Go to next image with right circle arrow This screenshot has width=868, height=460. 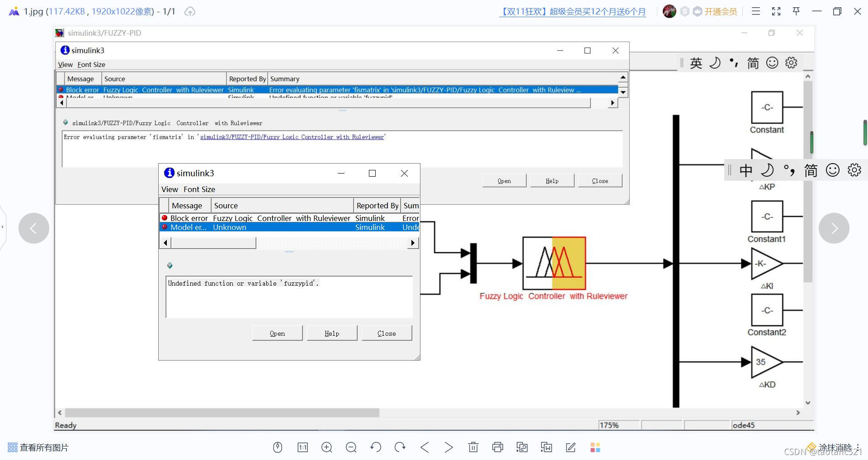pos(834,228)
